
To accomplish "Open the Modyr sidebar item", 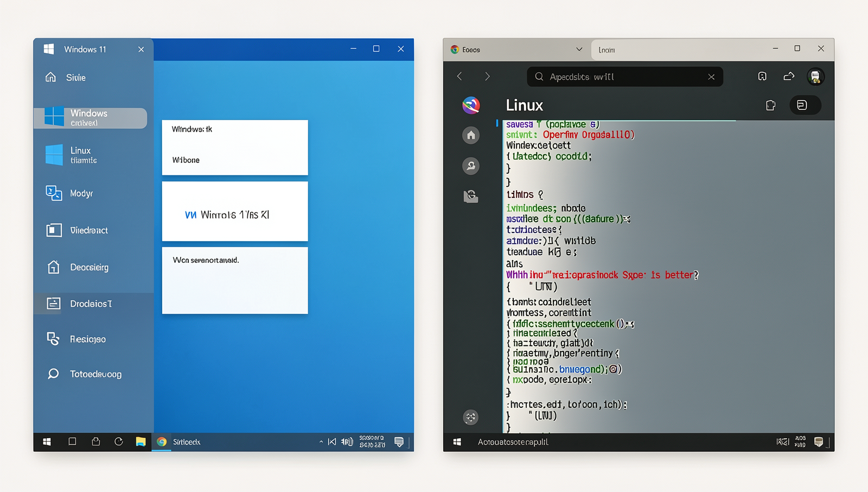I will pos(69,193).
